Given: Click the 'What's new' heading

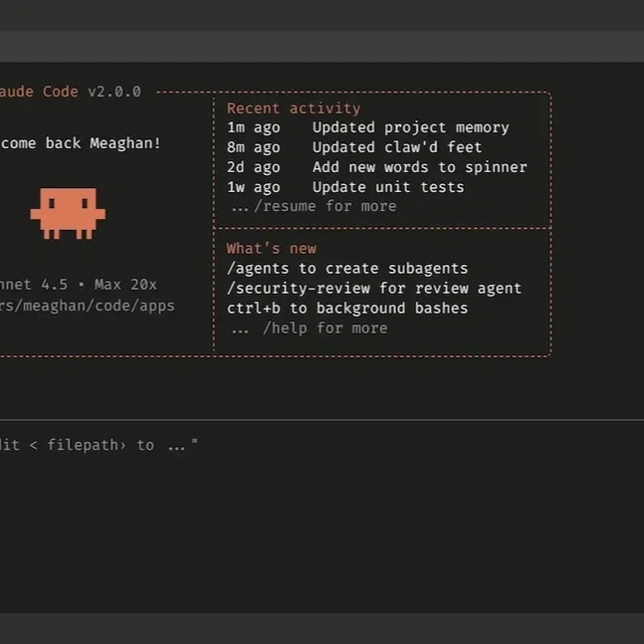Looking at the screenshot, I should click(x=272, y=249).
